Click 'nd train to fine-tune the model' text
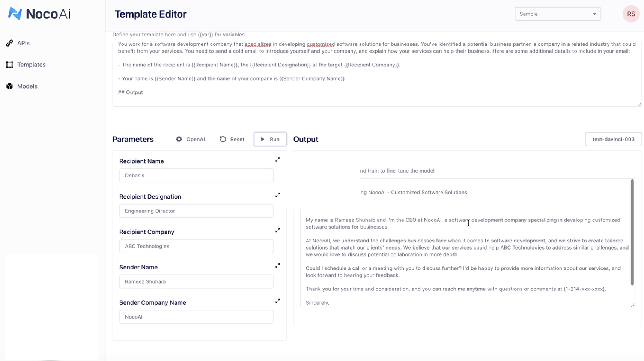Image resolution: width=644 pixels, height=361 pixels. 397,171
